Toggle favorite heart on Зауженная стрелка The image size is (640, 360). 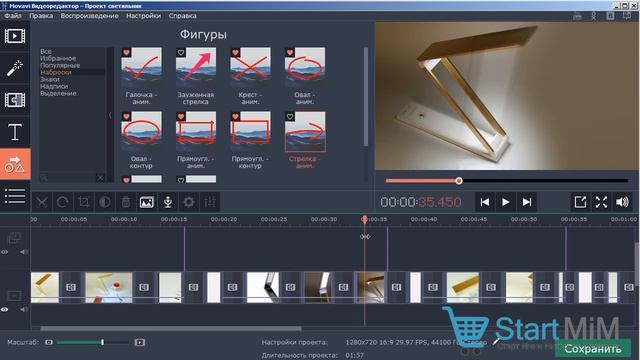pos(181,53)
